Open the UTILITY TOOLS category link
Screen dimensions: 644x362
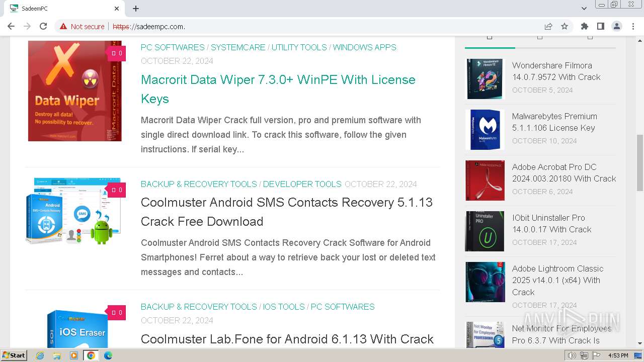[x=299, y=47]
